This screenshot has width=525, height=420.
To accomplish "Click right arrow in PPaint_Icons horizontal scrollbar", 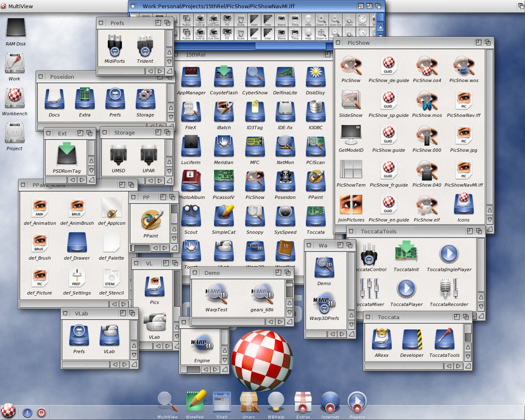I will click(x=123, y=304).
